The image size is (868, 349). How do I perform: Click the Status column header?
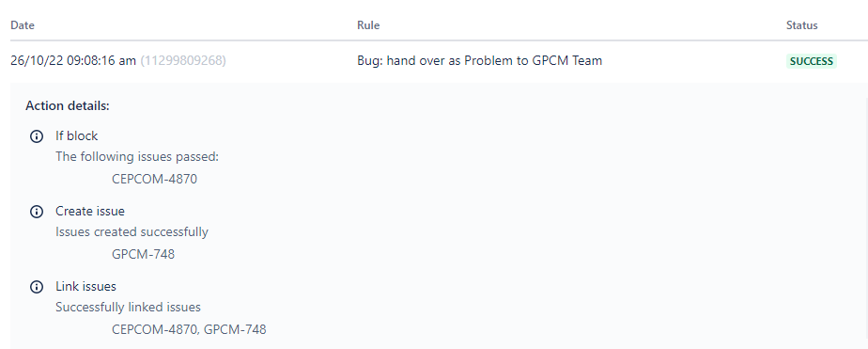[x=801, y=24]
